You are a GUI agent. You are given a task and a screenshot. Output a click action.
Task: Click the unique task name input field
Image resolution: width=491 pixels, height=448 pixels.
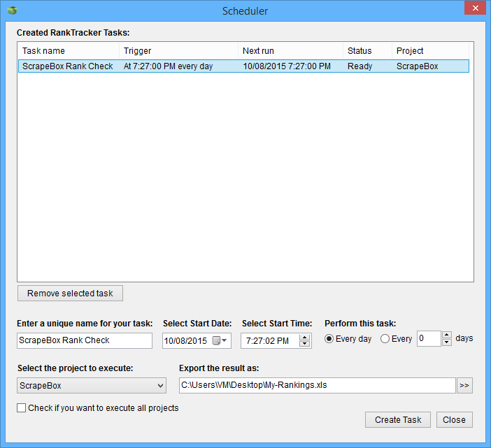coord(84,341)
